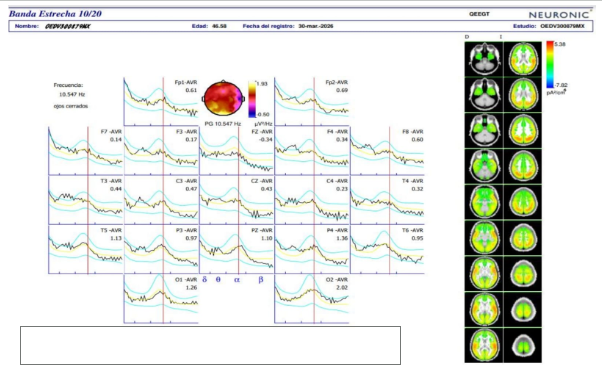The height and width of the screenshot is (370, 602).
Task: Click the F8-AVR channel label
Action: [x=412, y=132]
